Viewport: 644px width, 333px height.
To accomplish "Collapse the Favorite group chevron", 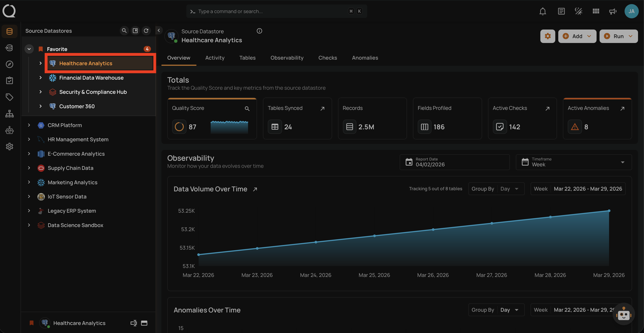I will 29,49.
